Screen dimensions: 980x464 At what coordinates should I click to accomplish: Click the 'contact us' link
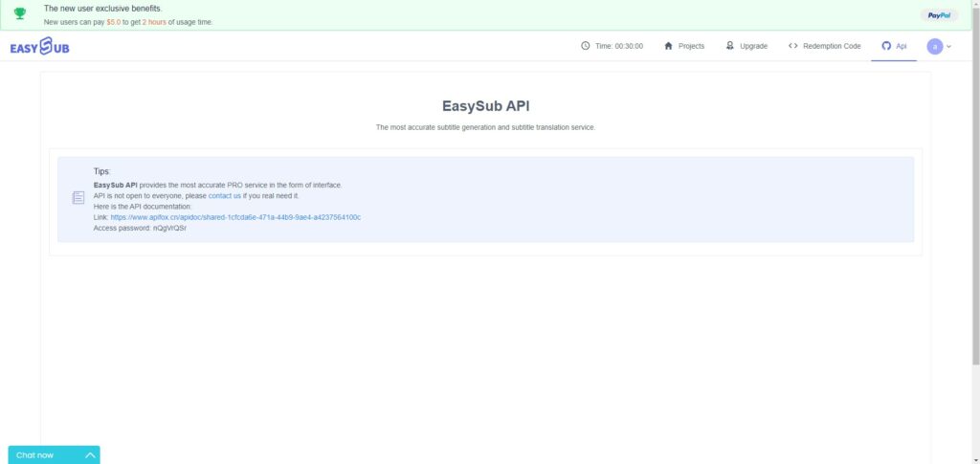click(x=224, y=196)
